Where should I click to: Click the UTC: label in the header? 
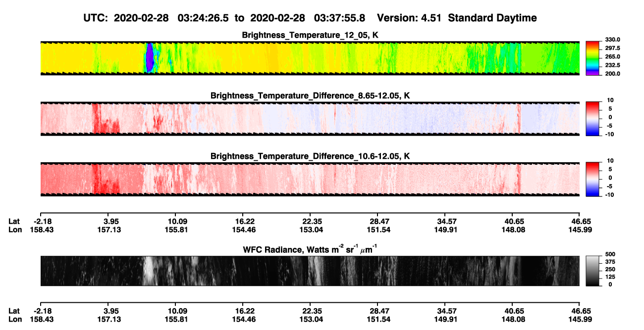(x=96, y=18)
